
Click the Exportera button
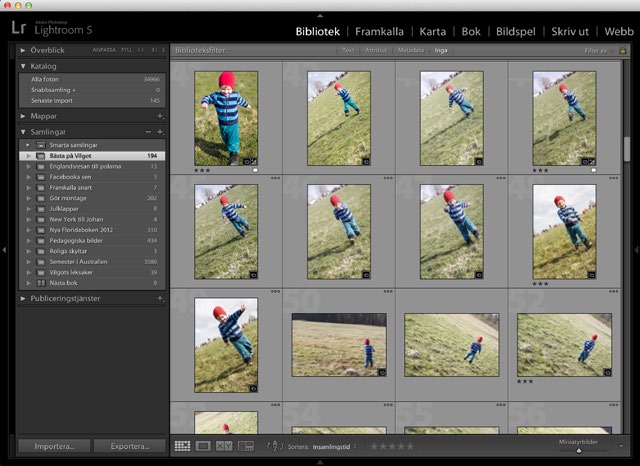click(130, 446)
